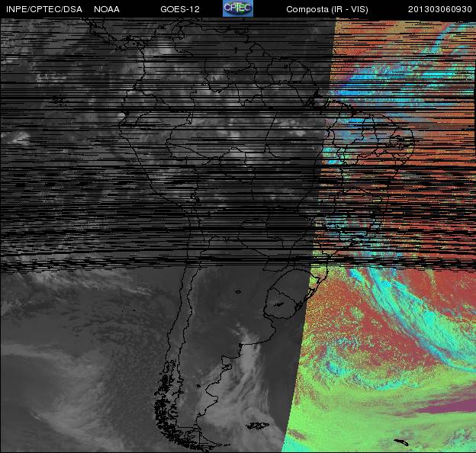Click the 201303060930 timestamp
The image size is (476, 453).
[x=439, y=9]
